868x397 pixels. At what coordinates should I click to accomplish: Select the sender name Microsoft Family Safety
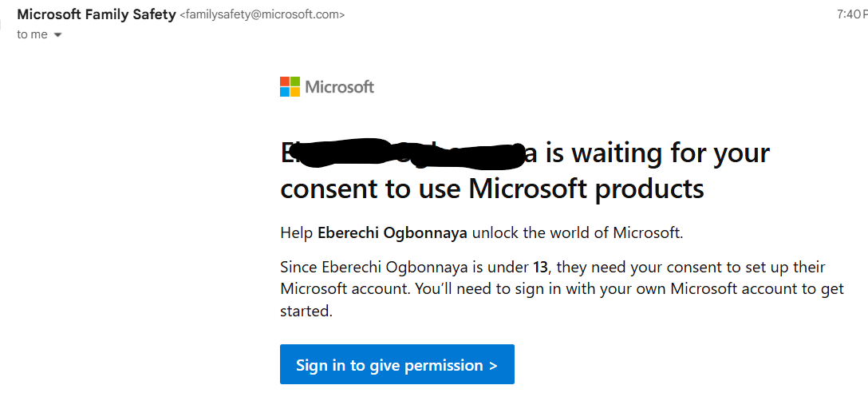tap(97, 15)
